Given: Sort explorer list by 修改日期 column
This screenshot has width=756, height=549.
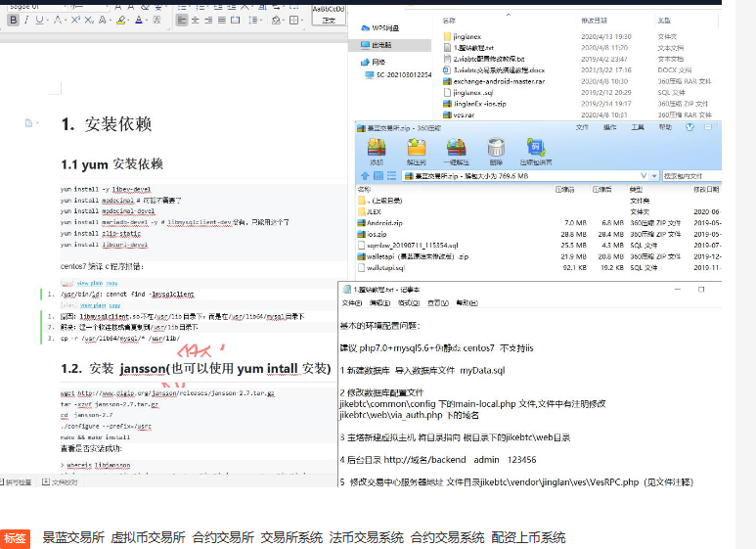Looking at the screenshot, I should pyautogui.click(x=594, y=21).
